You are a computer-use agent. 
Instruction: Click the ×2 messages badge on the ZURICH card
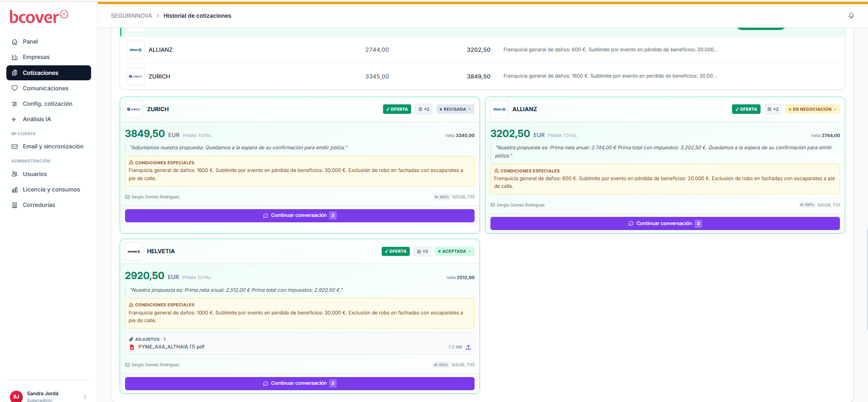pos(424,109)
